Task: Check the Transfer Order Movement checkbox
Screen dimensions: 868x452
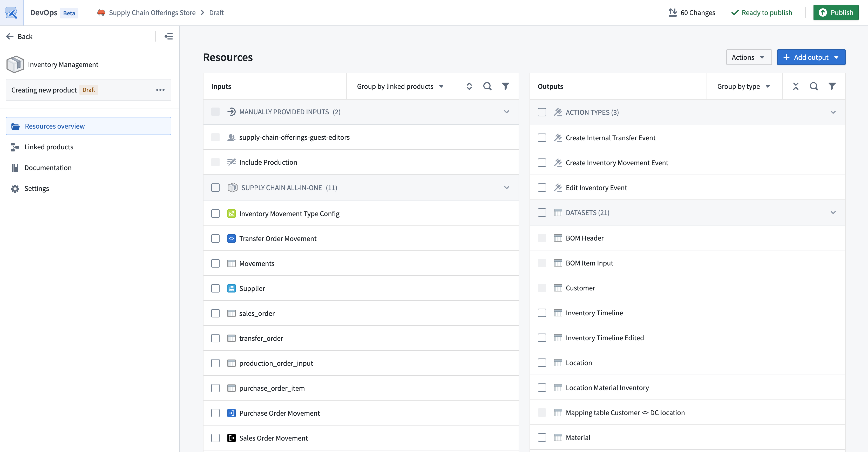Action: pos(215,238)
